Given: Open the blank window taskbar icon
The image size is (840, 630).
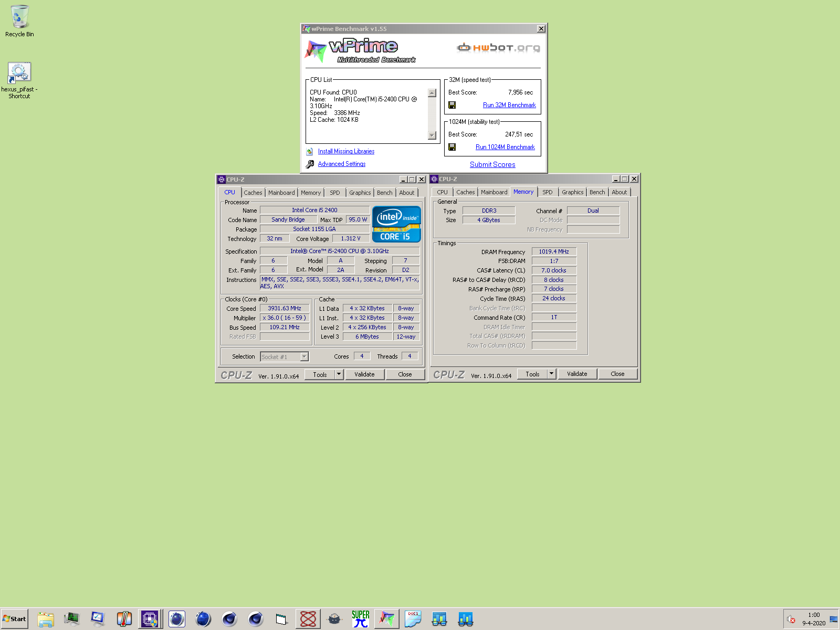Looking at the screenshot, I should point(282,619).
